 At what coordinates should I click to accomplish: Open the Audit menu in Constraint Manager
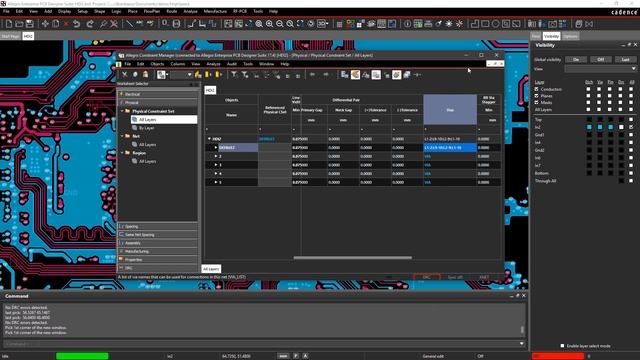tap(232, 64)
